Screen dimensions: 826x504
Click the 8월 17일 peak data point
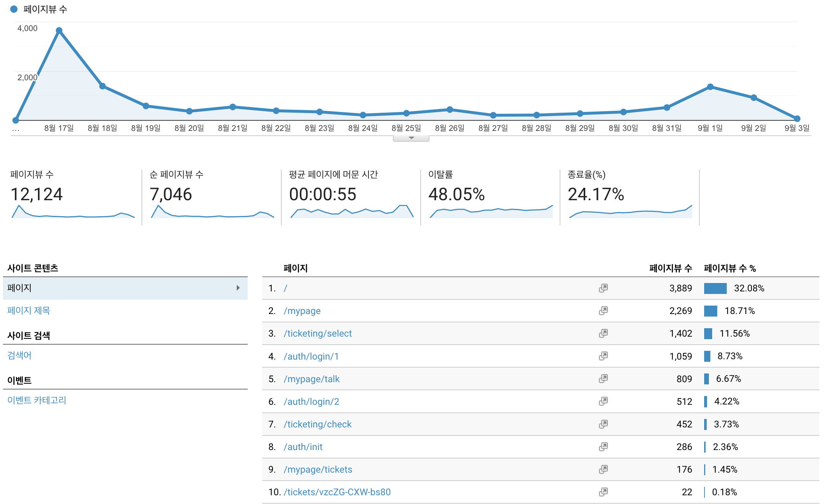[59, 30]
